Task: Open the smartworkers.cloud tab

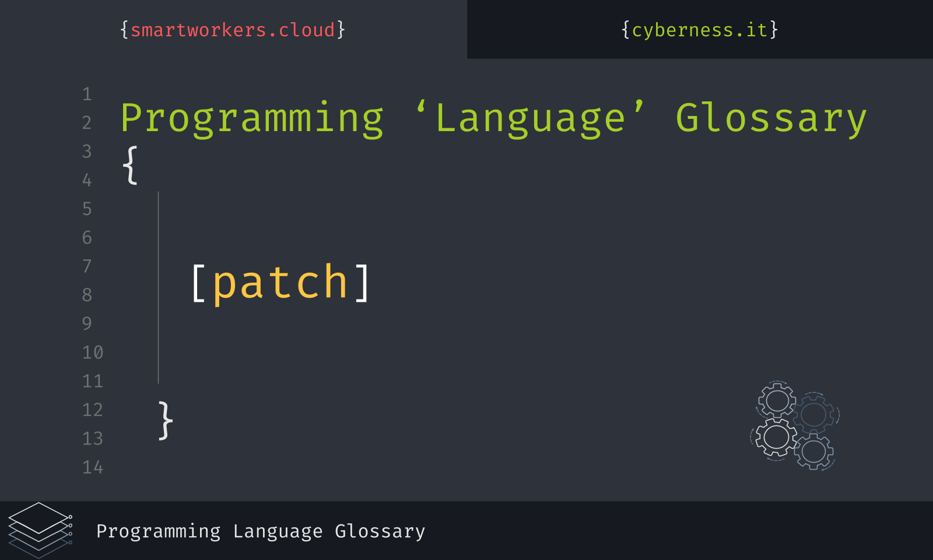Action: 233,30
